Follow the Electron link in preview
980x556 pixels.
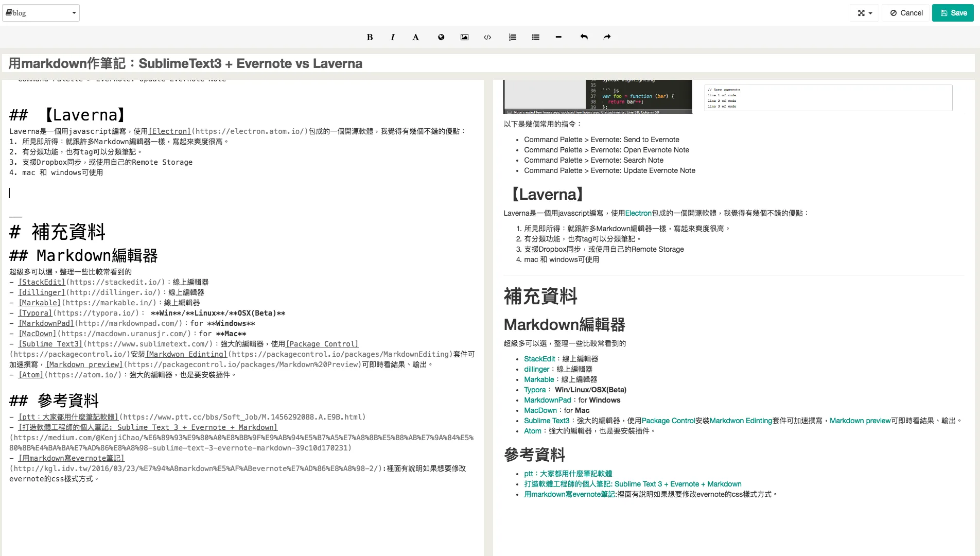tap(638, 213)
